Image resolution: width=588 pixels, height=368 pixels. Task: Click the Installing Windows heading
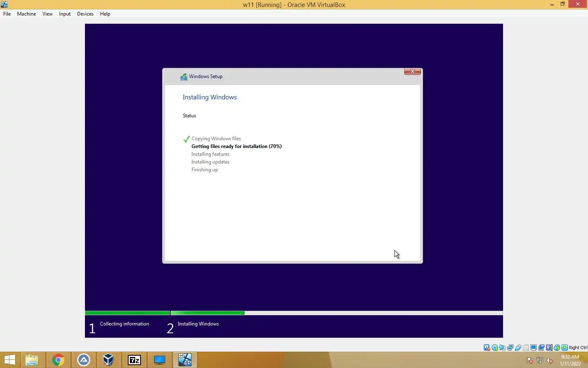209,97
